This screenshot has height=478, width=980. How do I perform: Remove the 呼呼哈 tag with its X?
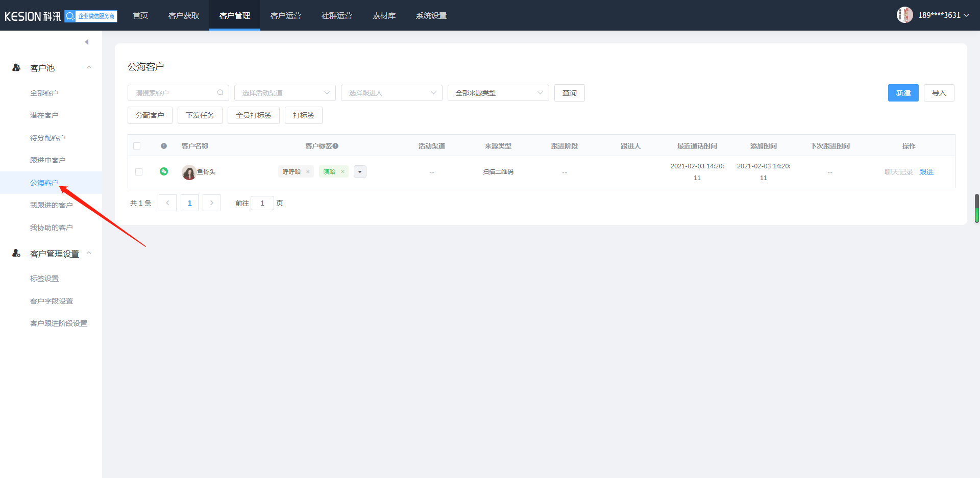click(x=308, y=172)
